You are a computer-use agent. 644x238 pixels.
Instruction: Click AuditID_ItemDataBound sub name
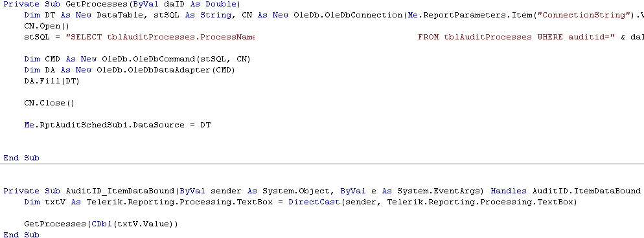pyautogui.click(x=121, y=191)
